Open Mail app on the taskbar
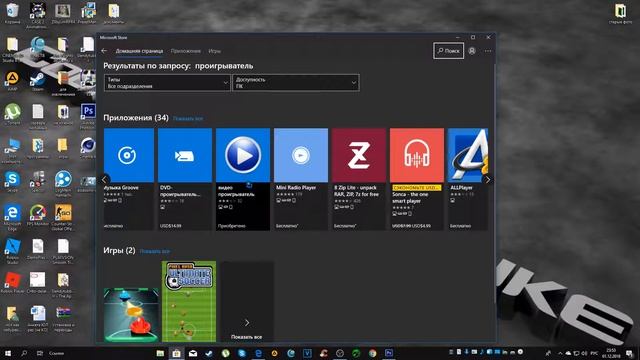This screenshot has width=640, height=360. coord(193,353)
